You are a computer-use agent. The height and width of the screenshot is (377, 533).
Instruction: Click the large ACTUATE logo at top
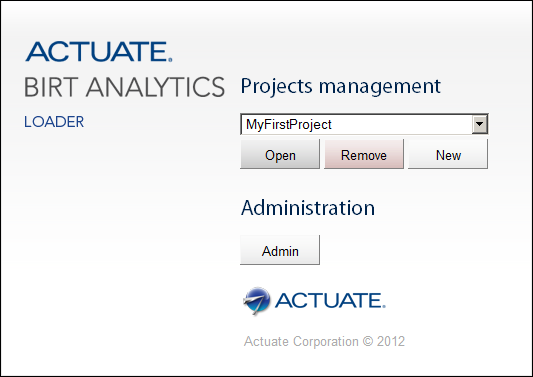(x=99, y=52)
